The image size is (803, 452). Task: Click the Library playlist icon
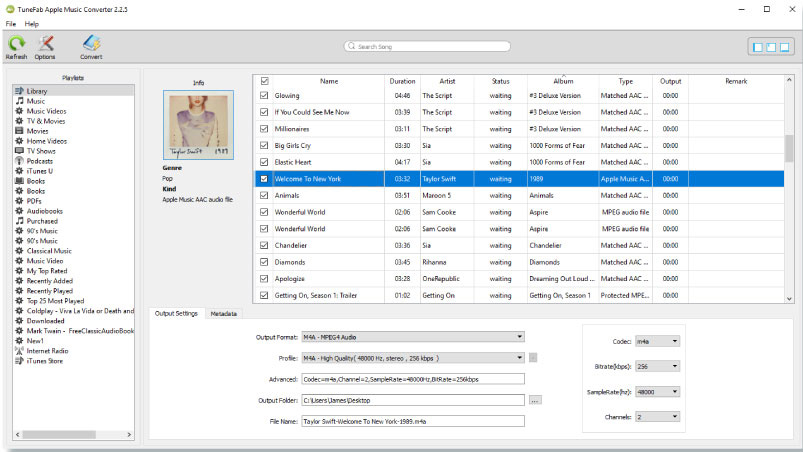[19, 91]
